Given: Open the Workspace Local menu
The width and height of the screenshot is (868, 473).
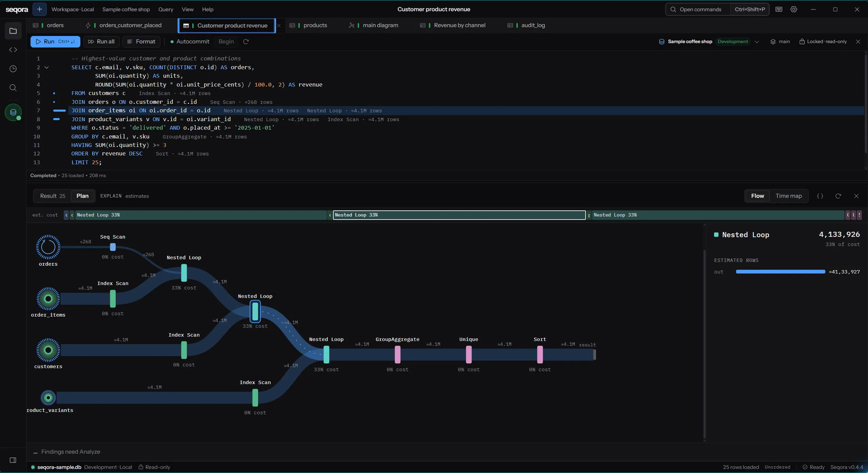Looking at the screenshot, I should [73, 9].
